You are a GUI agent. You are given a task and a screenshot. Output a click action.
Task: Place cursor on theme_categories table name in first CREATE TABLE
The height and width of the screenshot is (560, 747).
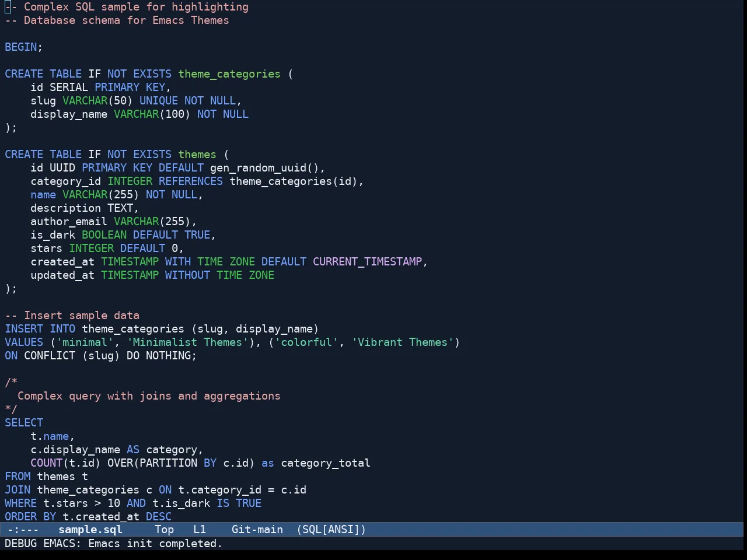(229, 74)
